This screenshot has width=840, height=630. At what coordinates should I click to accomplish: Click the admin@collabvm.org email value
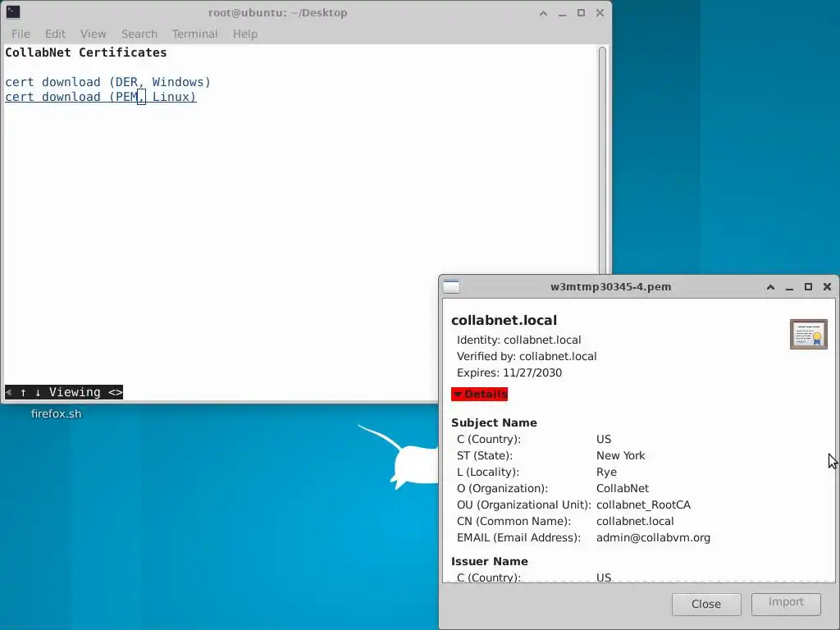(653, 537)
